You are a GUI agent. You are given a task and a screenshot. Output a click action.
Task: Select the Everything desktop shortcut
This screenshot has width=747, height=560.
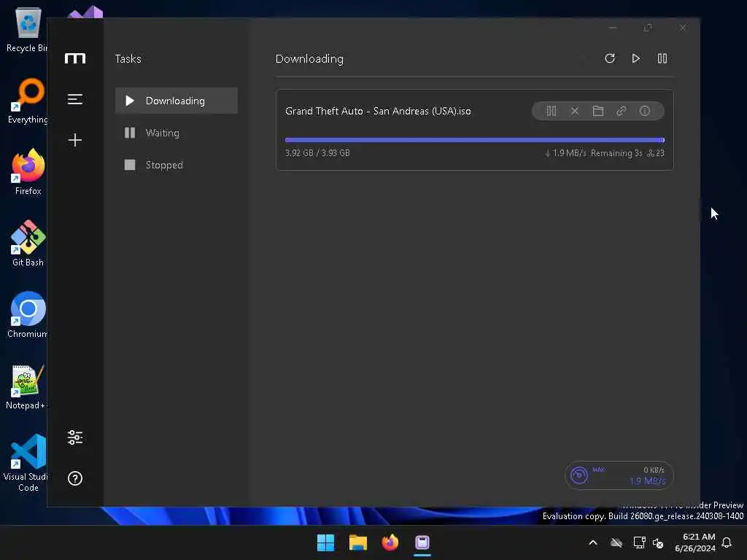coord(28,101)
